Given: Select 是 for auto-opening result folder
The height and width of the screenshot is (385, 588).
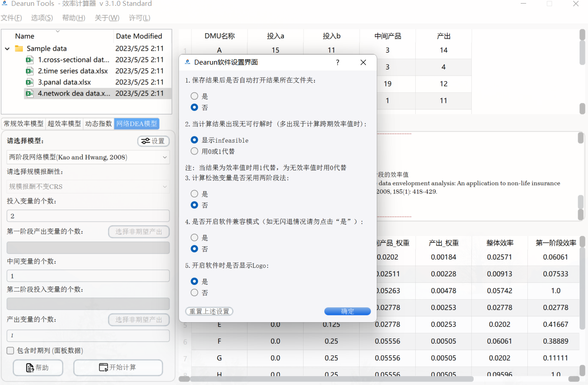Looking at the screenshot, I should (194, 96).
